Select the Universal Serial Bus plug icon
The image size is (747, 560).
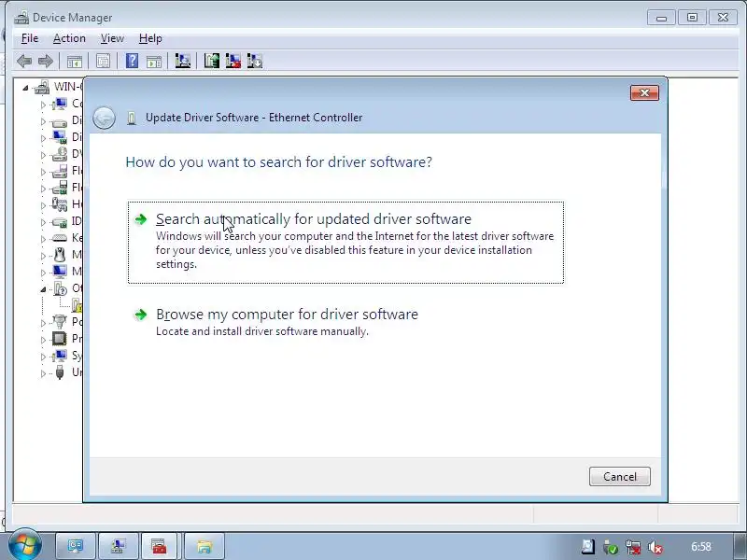point(60,371)
